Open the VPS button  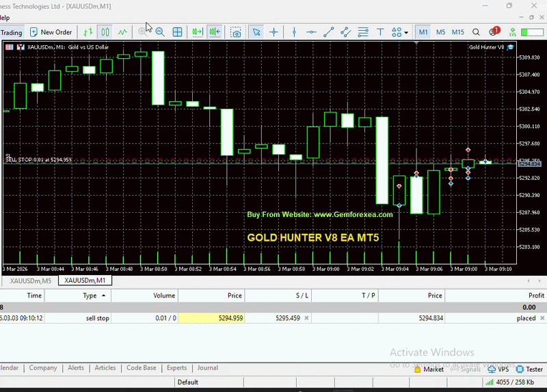click(498, 369)
